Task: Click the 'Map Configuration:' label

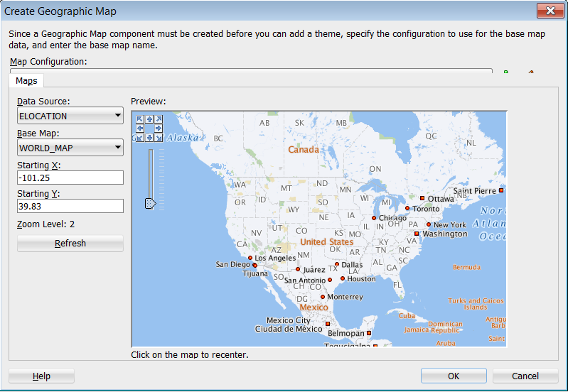Action: point(48,62)
